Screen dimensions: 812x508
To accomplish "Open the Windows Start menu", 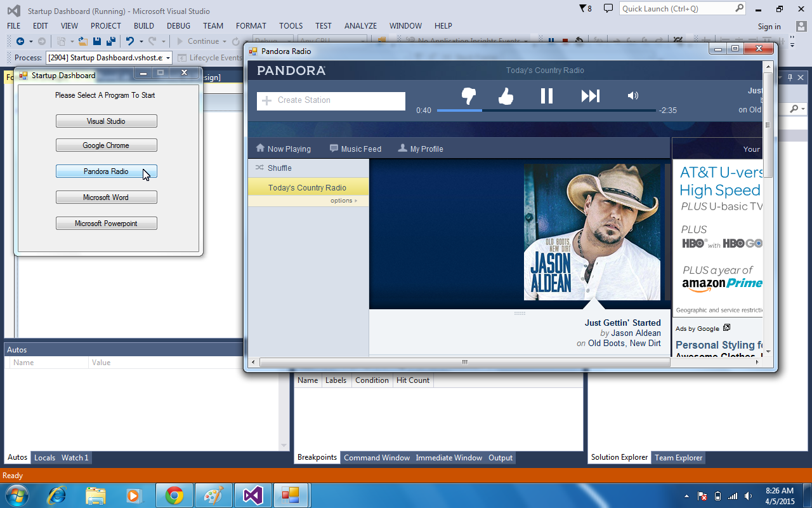I will pyautogui.click(x=16, y=495).
